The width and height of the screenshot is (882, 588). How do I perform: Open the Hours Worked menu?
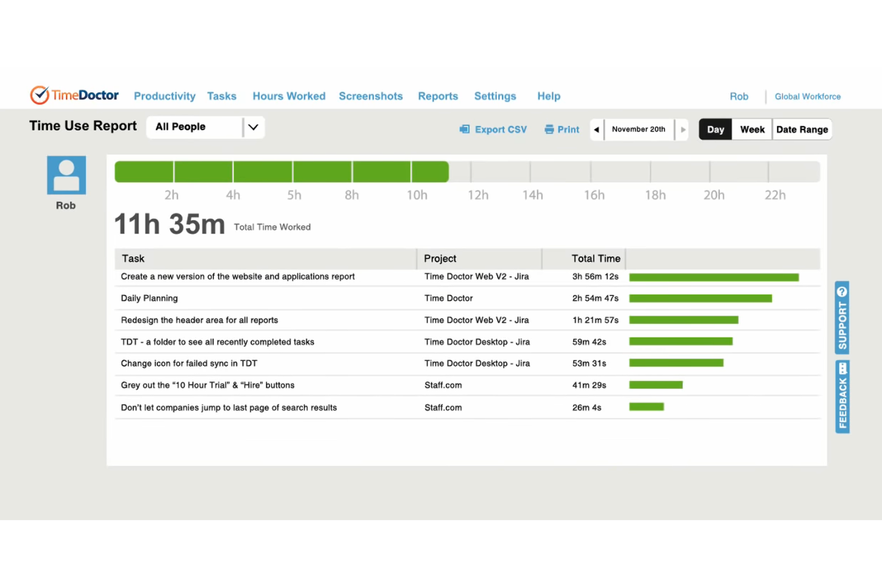pos(289,96)
